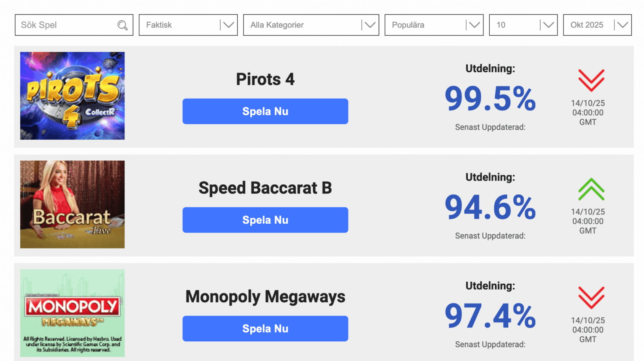Viewport: 644px width, 361px height.
Task: Open the Alla Kategorier dropdown
Action: coord(311,25)
